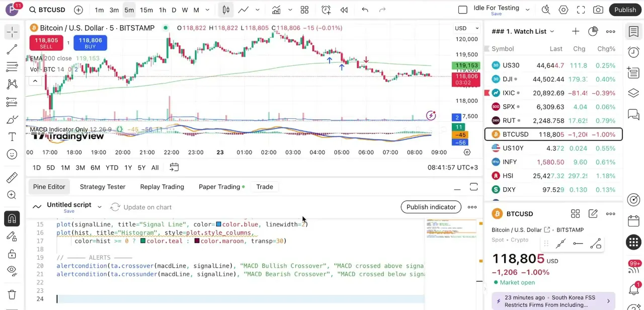Remove drawings with trash icon
Viewport: 644px width, 310px height.
click(x=12, y=294)
